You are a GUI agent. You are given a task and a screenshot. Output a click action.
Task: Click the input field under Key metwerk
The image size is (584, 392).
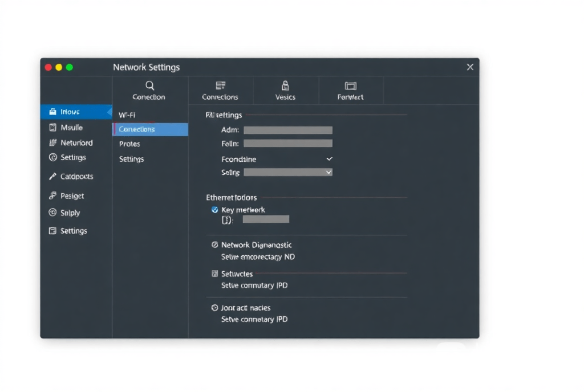[x=266, y=219]
